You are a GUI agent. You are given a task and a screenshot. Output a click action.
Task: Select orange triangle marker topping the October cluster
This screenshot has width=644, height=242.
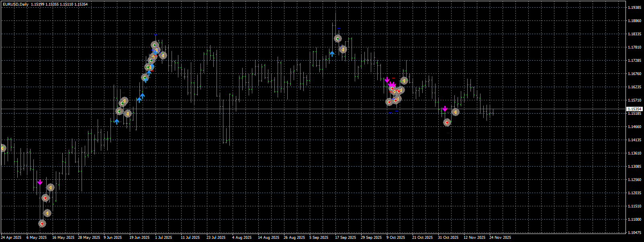(404, 81)
